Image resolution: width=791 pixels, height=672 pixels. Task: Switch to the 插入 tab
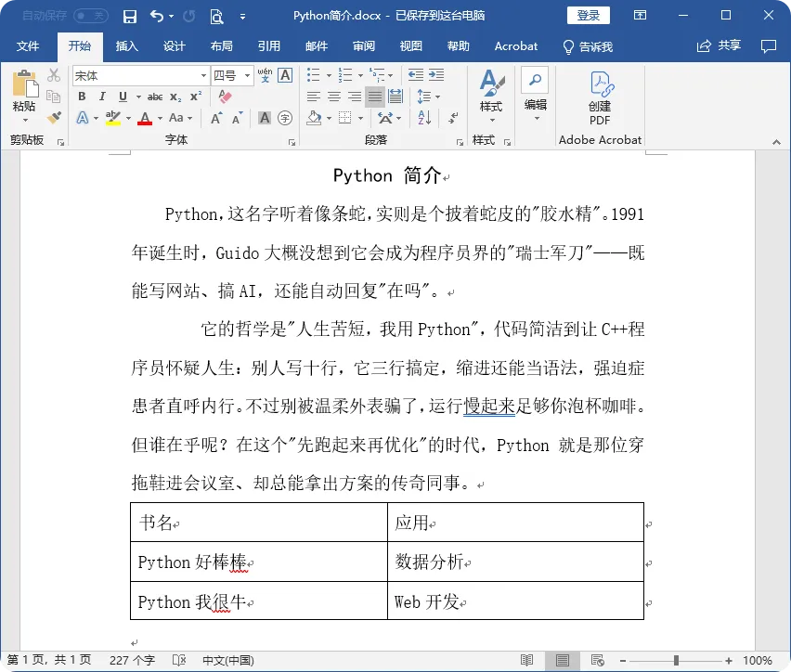[126, 46]
